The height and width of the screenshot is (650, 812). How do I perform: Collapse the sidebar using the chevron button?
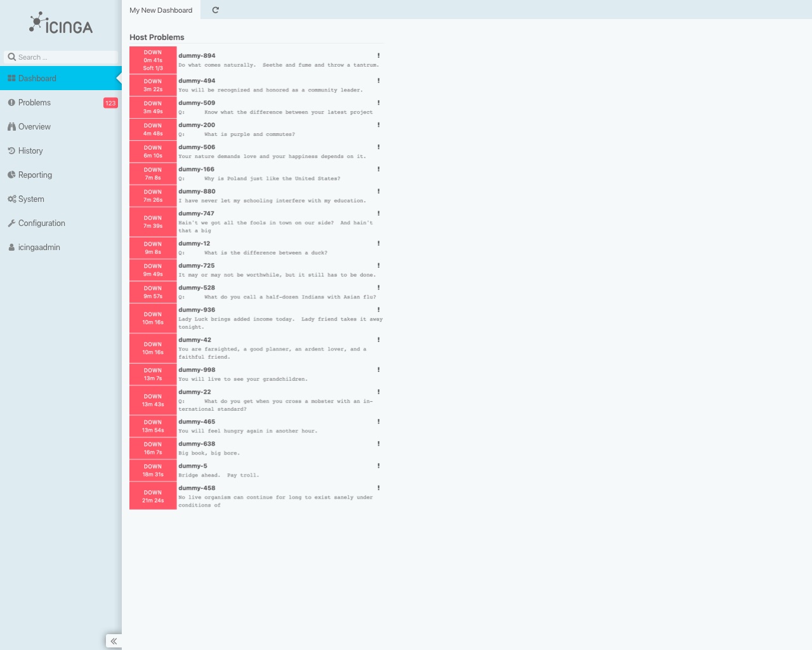114,641
